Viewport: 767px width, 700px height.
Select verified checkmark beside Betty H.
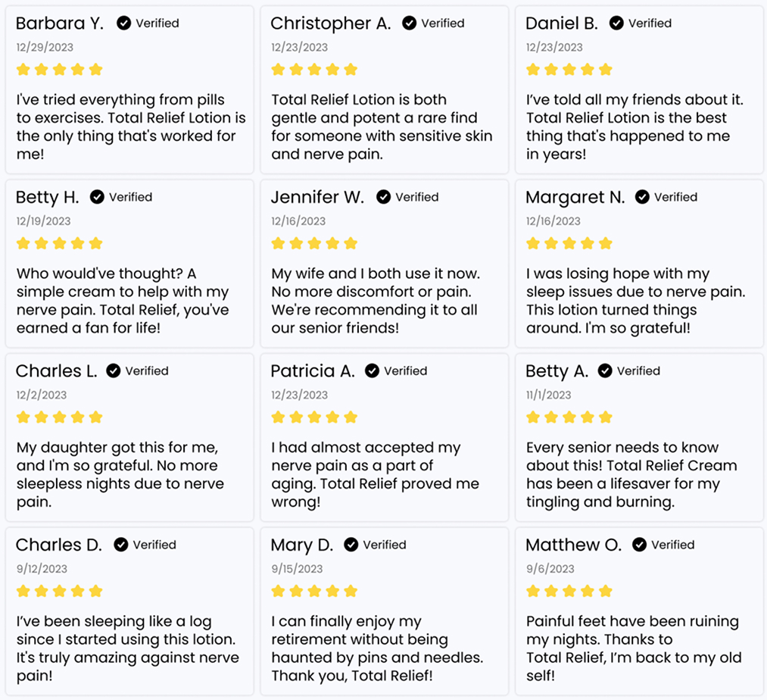click(x=97, y=197)
